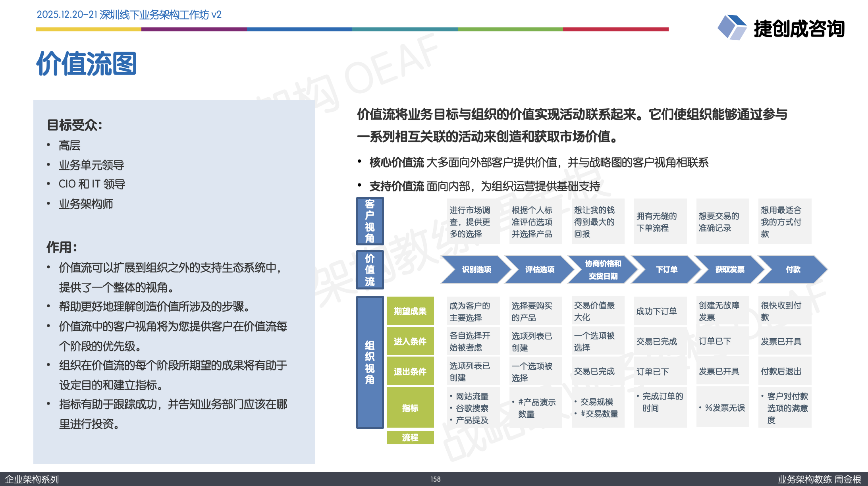Click the 组织视角 tall blue label box

click(x=370, y=362)
